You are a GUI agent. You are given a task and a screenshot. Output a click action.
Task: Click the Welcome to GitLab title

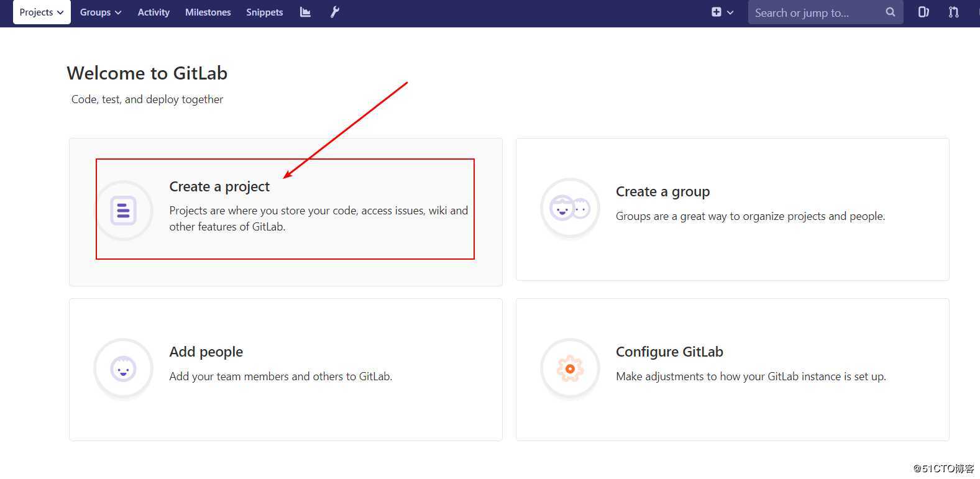coord(147,73)
